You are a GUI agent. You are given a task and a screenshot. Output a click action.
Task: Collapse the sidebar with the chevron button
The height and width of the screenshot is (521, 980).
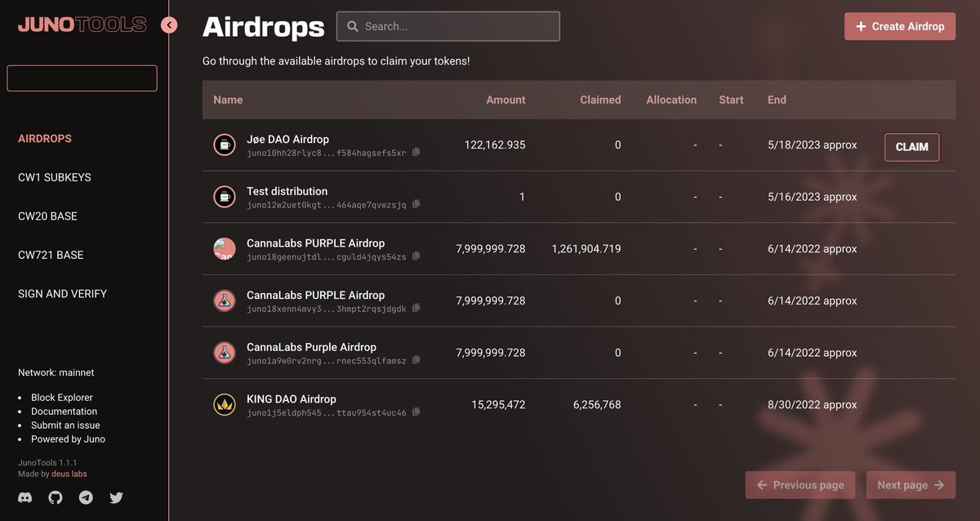[x=169, y=25]
